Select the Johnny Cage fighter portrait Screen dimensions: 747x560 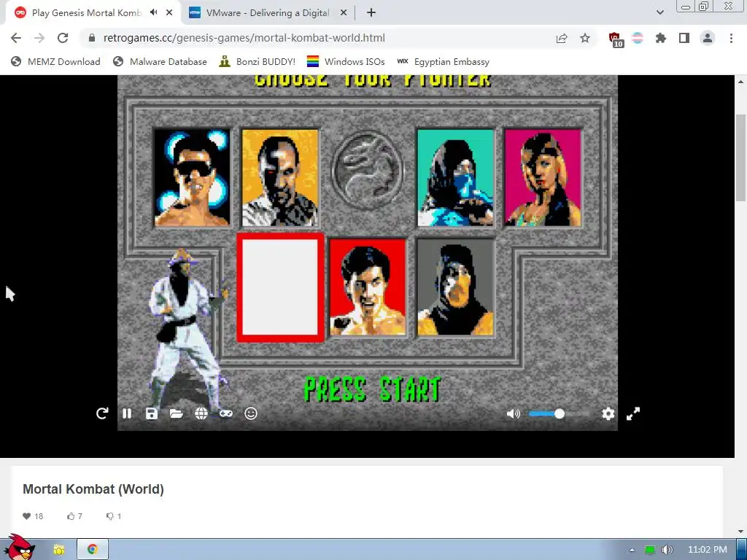pyautogui.click(x=192, y=178)
